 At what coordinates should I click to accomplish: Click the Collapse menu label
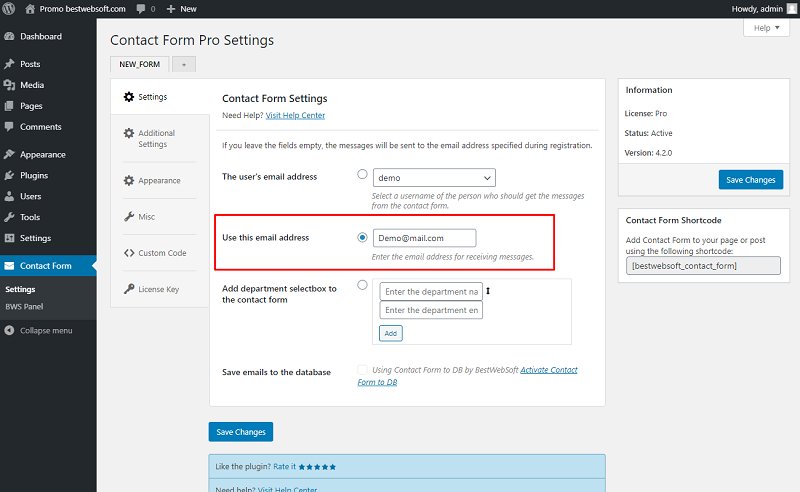(x=46, y=330)
